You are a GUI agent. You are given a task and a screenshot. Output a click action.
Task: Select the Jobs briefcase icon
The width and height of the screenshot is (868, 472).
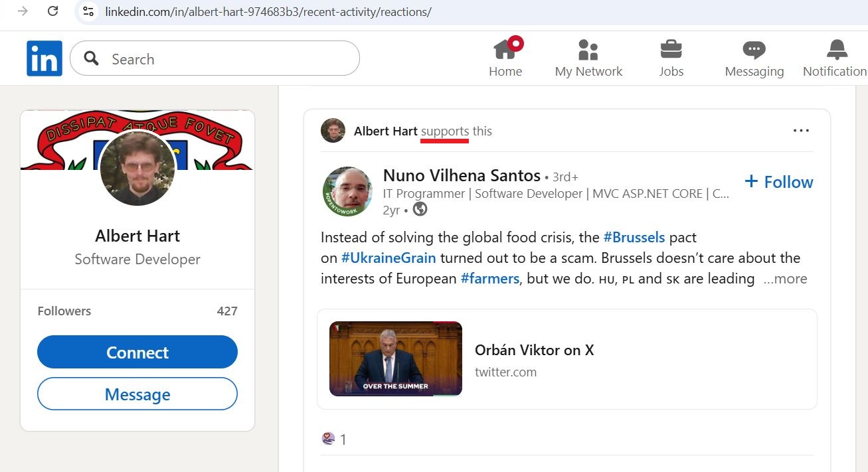click(671, 57)
